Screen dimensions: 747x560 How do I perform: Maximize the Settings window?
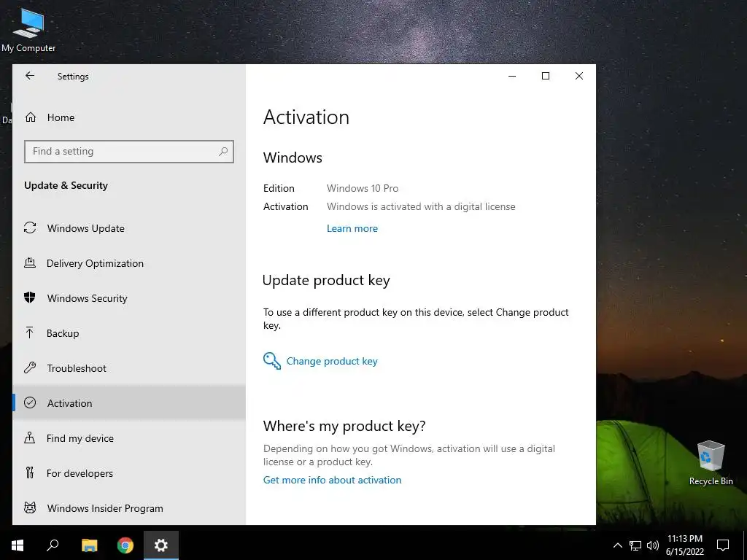546,76
